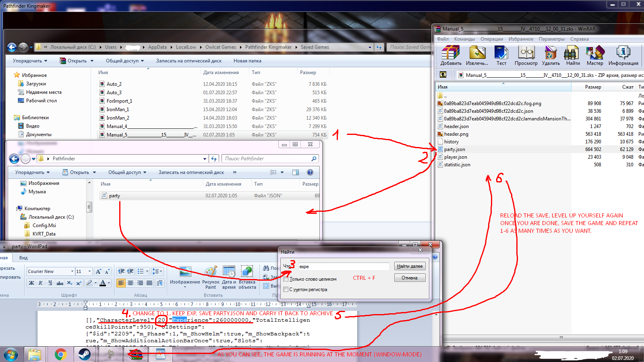Justify the paragraph text in WordPad
The height and width of the screenshot is (362, 644).
pos(149,283)
